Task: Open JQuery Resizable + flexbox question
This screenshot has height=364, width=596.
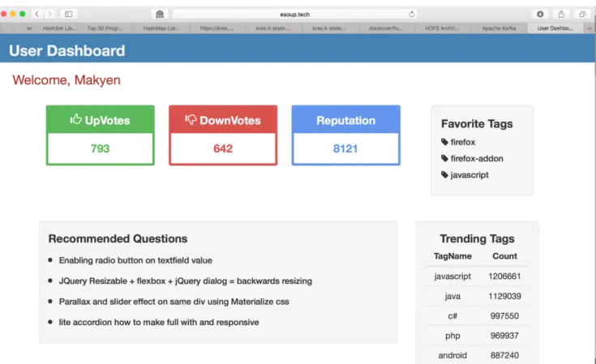Action: [x=186, y=280]
